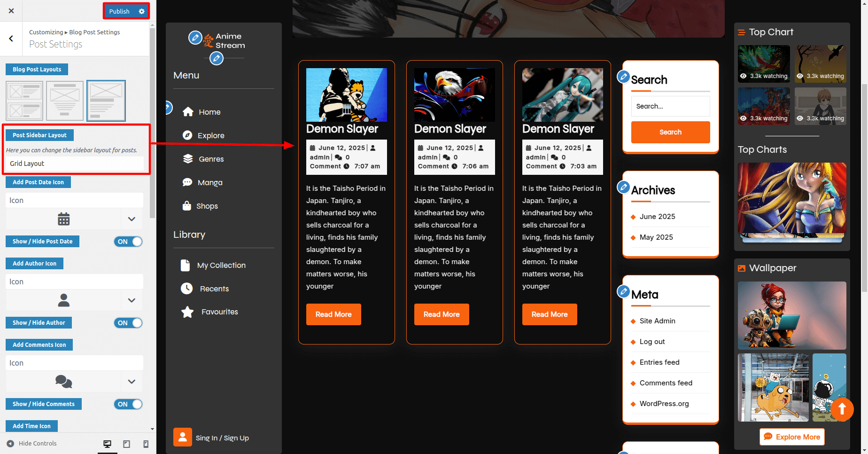
Task: Disable the Show / Hide Author switch
Action: pos(128,323)
